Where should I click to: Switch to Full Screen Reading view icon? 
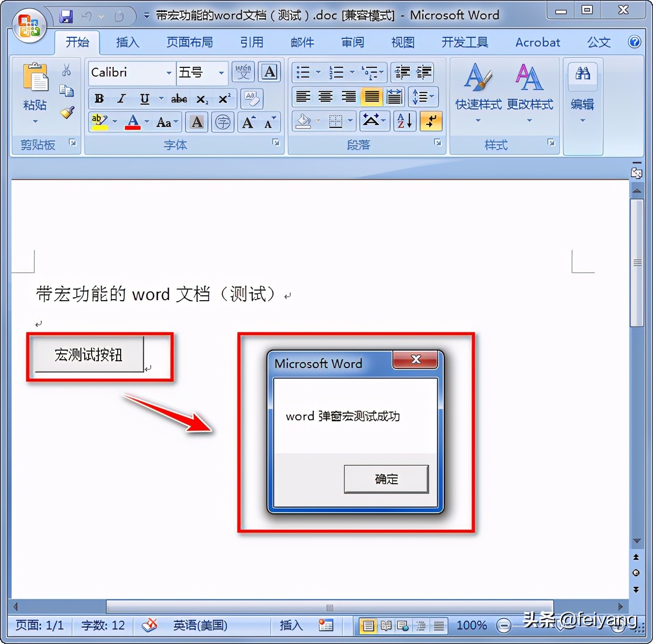[x=386, y=626]
